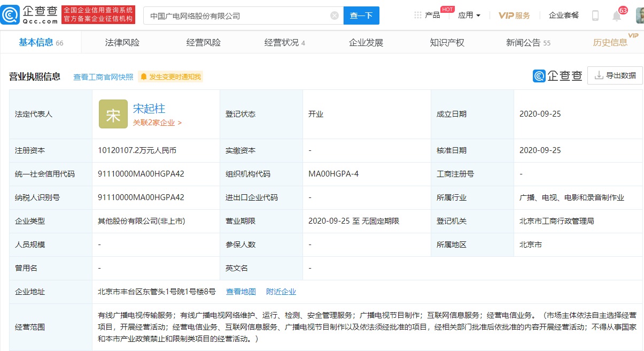The height and width of the screenshot is (351, 644).
Task: Open 查看工商官网快照 link
Action: pos(103,77)
